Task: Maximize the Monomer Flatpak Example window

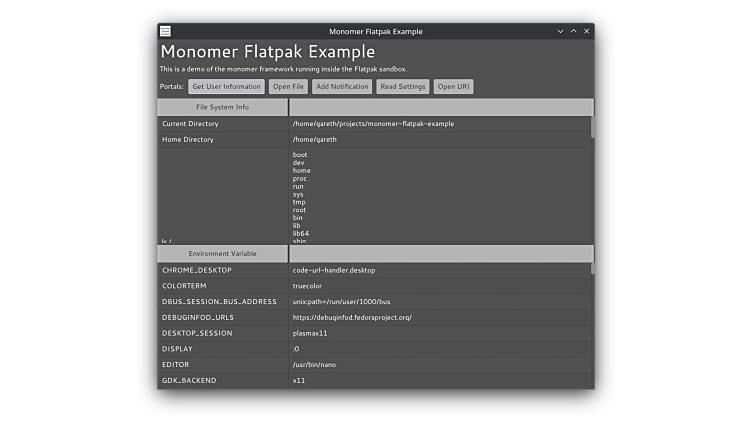Action: pos(574,31)
